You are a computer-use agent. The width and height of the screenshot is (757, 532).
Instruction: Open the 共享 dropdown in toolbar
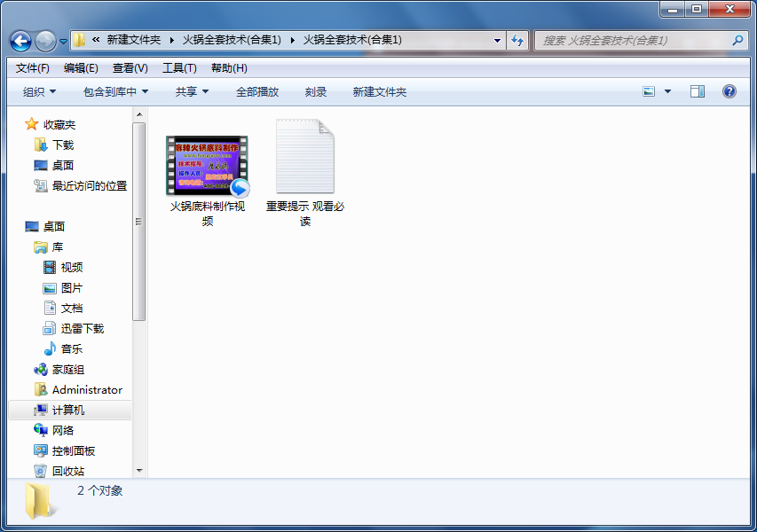(x=192, y=91)
